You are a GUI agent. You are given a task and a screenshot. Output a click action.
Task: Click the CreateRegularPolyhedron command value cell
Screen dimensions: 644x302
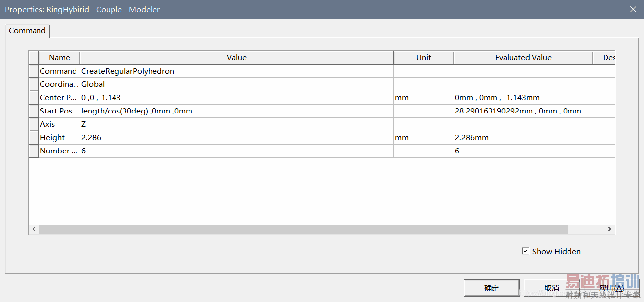(x=237, y=71)
